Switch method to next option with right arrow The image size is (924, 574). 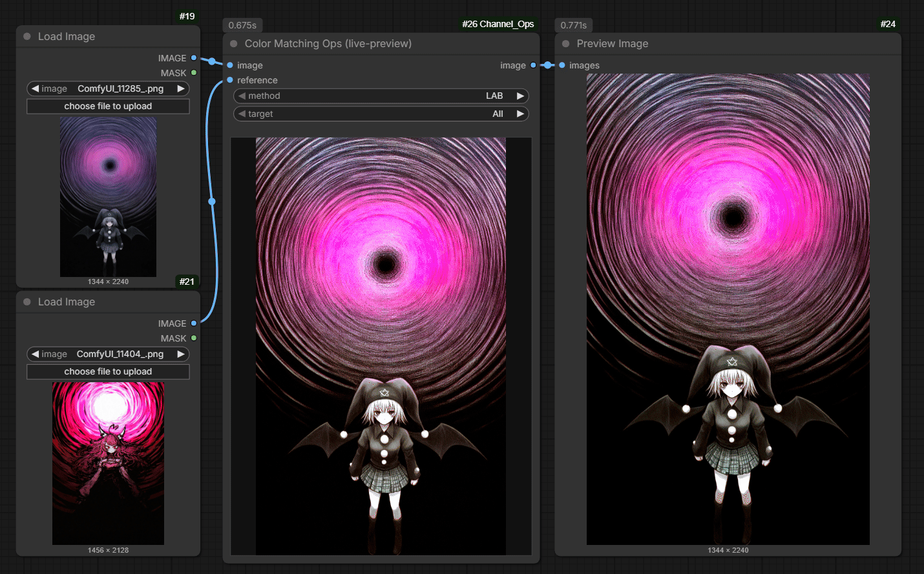point(520,96)
